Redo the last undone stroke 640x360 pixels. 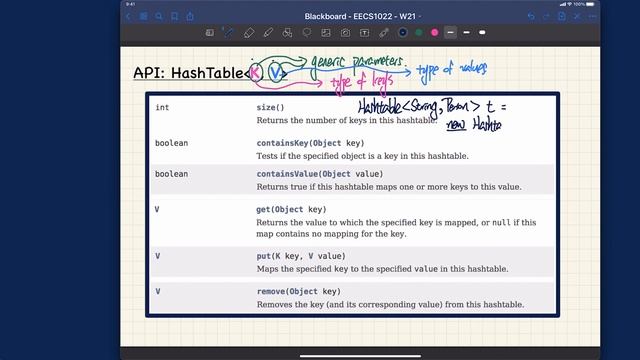[x=546, y=16]
